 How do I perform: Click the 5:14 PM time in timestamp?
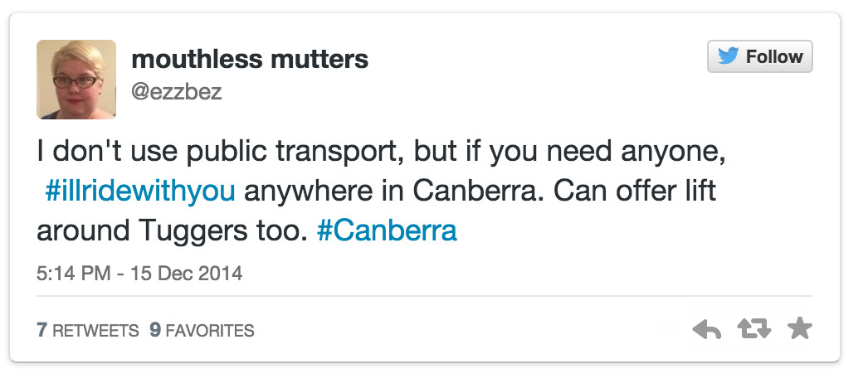[73, 273]
